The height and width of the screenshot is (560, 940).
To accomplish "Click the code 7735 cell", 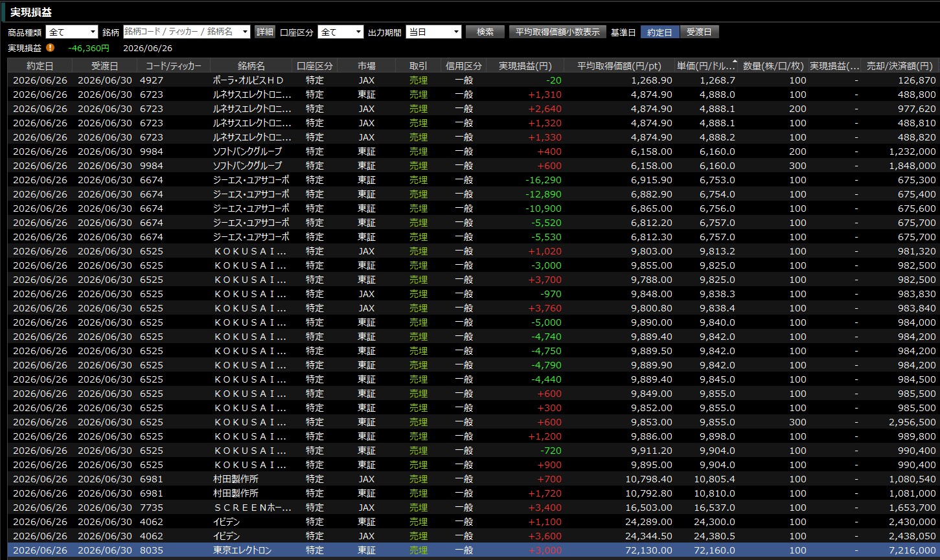I will point(152,508).
